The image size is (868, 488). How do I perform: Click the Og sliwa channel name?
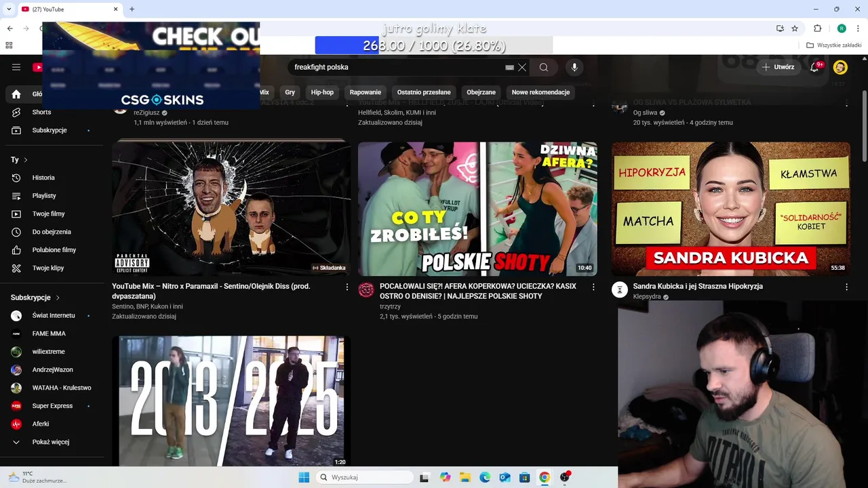[x=645, y=113]
